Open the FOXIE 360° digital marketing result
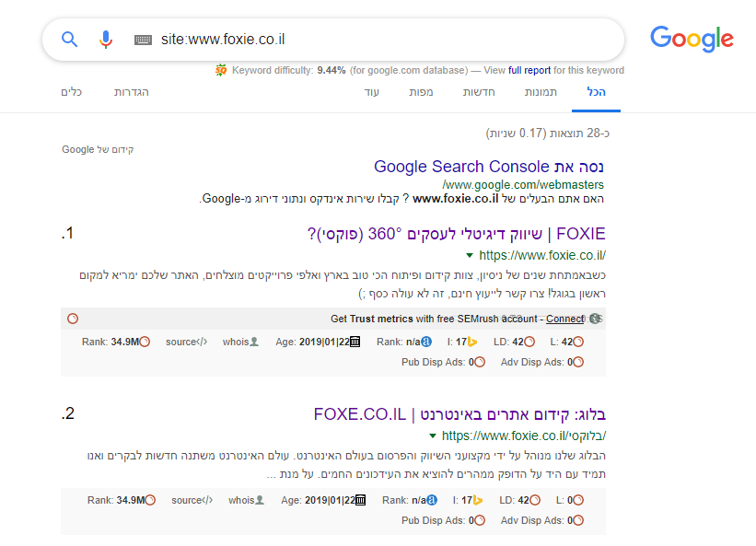Viewport: 756px width, 546px height. [x=456, y=234]
